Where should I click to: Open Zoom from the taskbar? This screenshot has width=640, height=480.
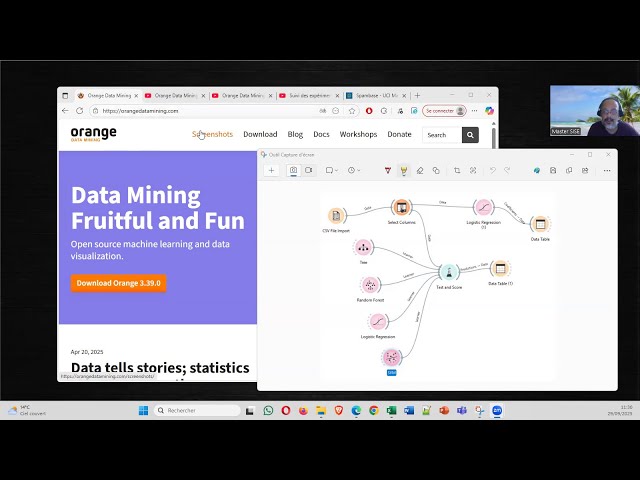pos(497,410)
